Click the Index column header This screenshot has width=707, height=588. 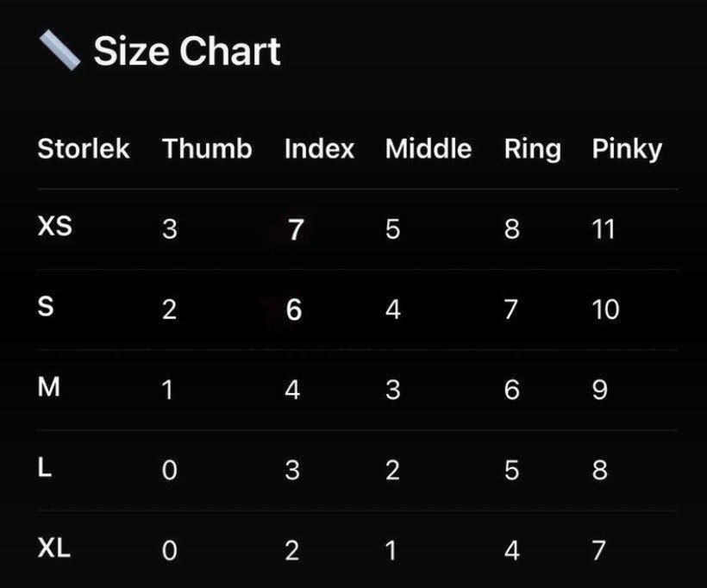coord(319,149)
